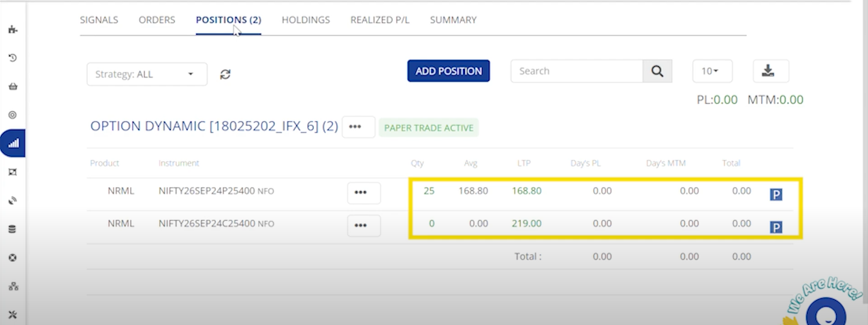Open the We Are Here chat widget
This screenshot has height=325, width=868.
tap(825, 311)
